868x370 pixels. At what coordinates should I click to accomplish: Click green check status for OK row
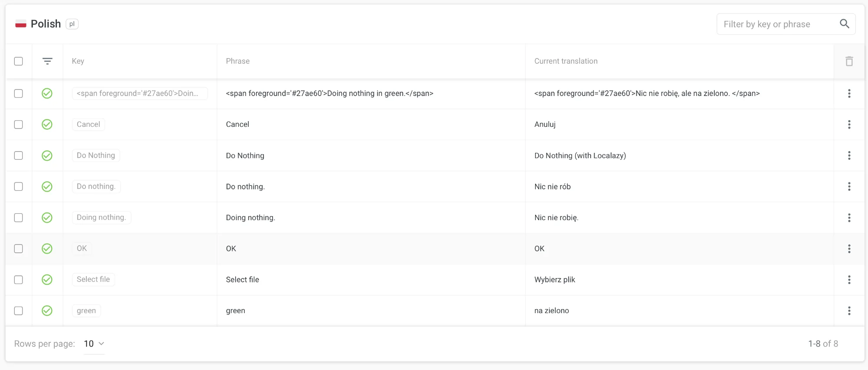pyautogui.click(x=47, y=249)
